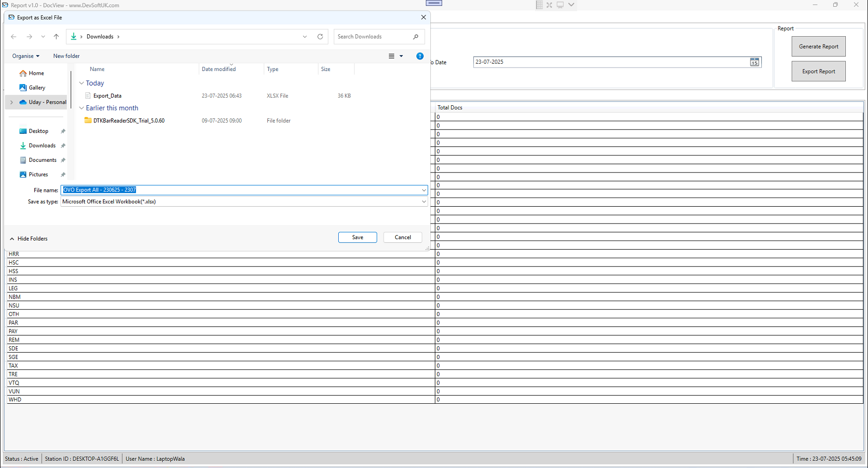Click the Export Report button
This screenshot has width=868, height=468.
click(x=818, y=71)
